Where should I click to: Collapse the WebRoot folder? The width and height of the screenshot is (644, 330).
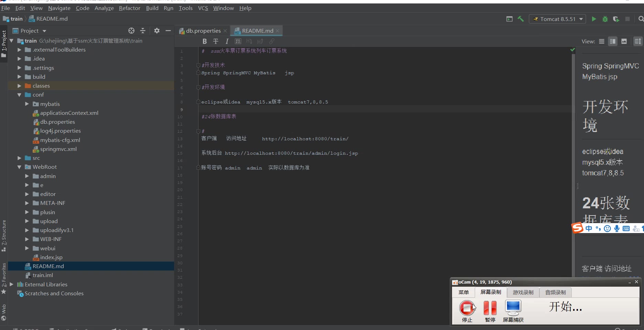(x=19, y=167)
